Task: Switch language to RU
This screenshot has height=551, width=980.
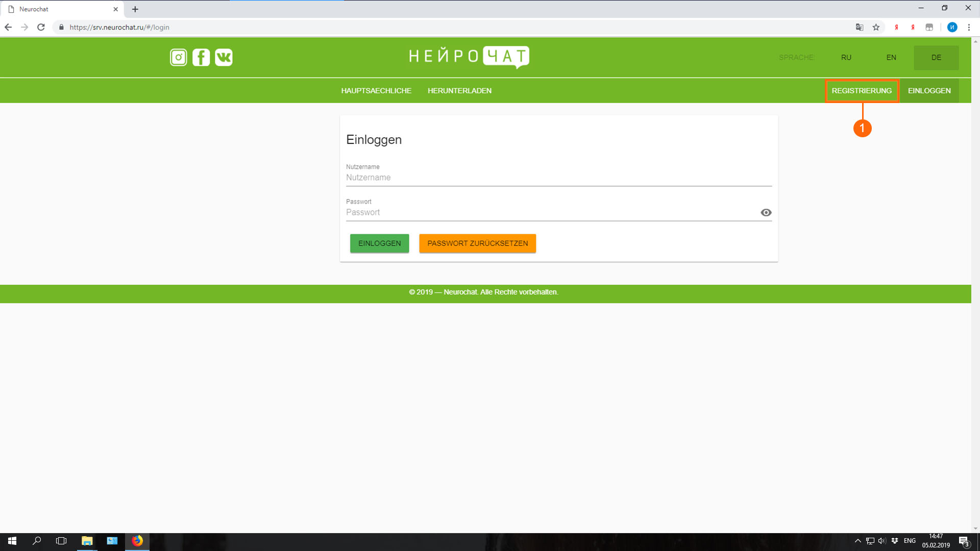Action: [846, 58]
